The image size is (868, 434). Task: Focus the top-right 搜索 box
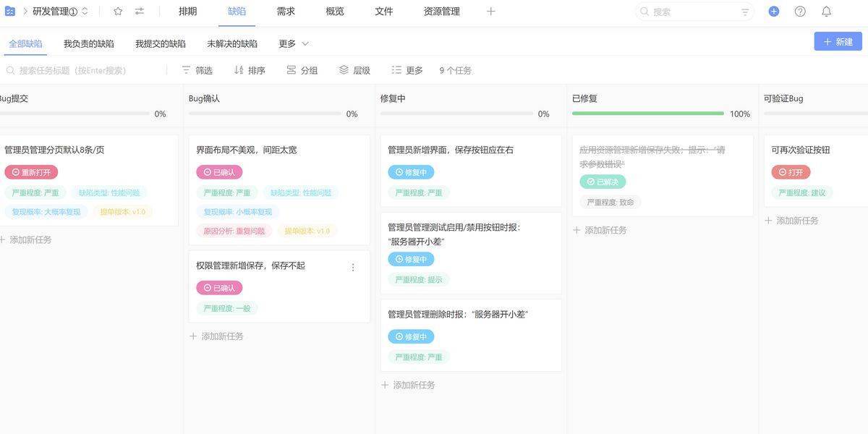click(695, 12)
